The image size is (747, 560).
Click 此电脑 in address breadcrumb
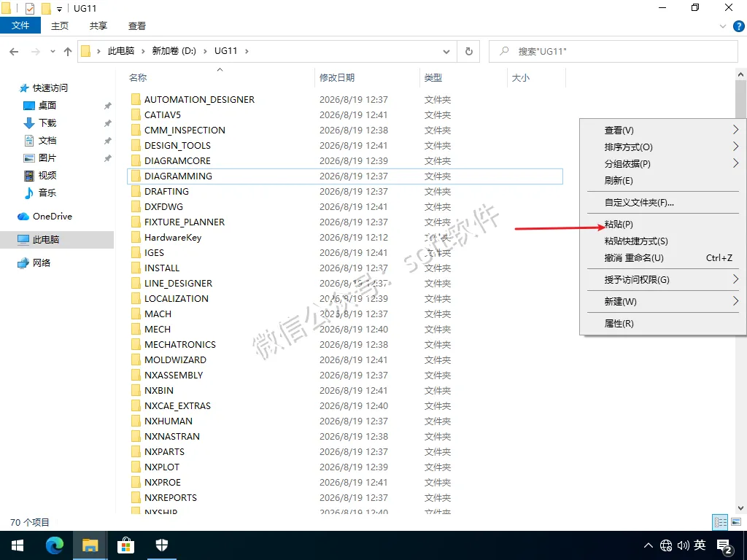(x=121, y=51)
